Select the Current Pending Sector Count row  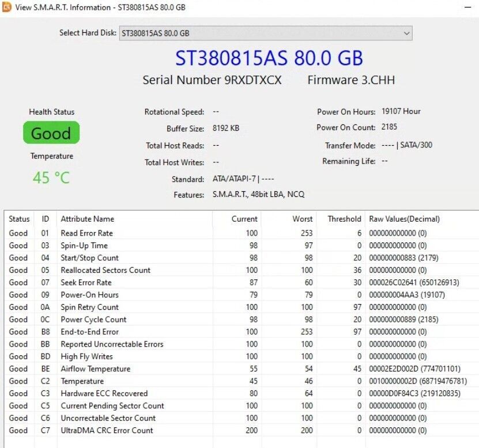242,405
